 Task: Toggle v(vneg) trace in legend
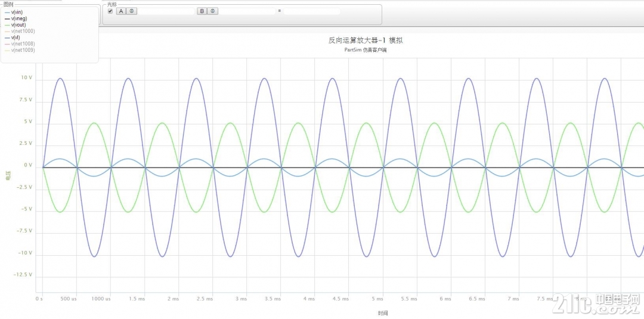tap(20, 18)
